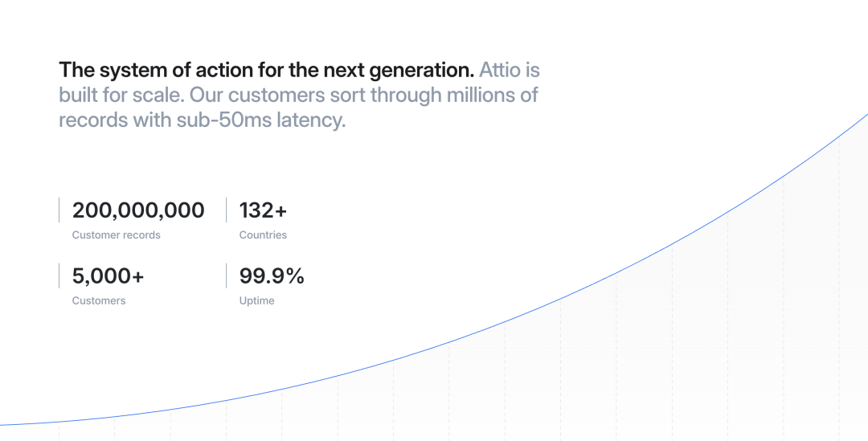The height and width of the screenshot is (441, 868).
Task: Click the 'sub-50ms latency' text
Action: click(261, 120)
